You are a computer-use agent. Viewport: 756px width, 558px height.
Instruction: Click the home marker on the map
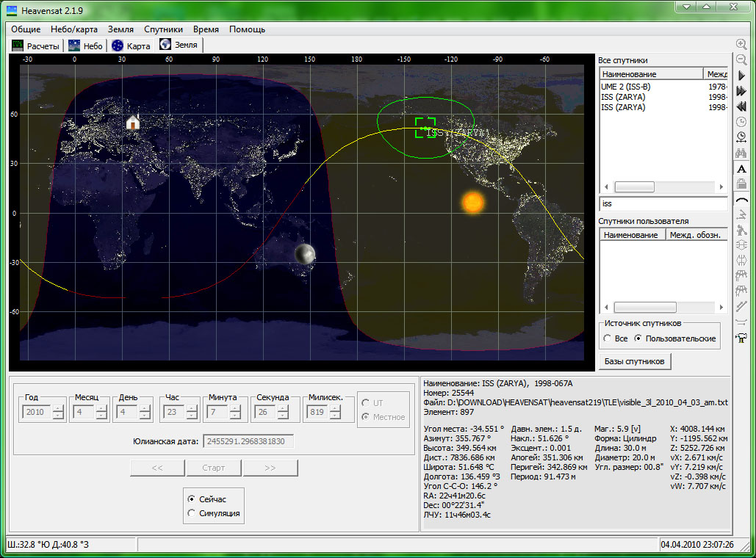(132, 122)
